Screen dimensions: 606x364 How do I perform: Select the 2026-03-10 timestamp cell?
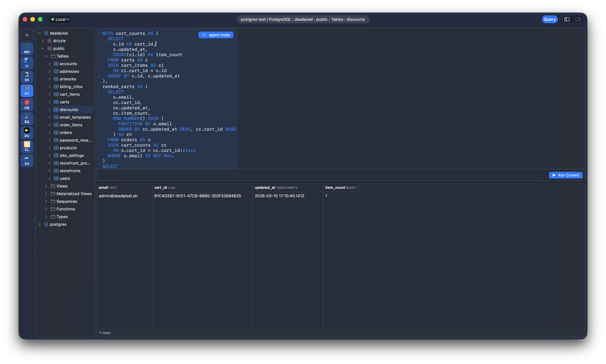pyautogui.click(x=288, y=196)
